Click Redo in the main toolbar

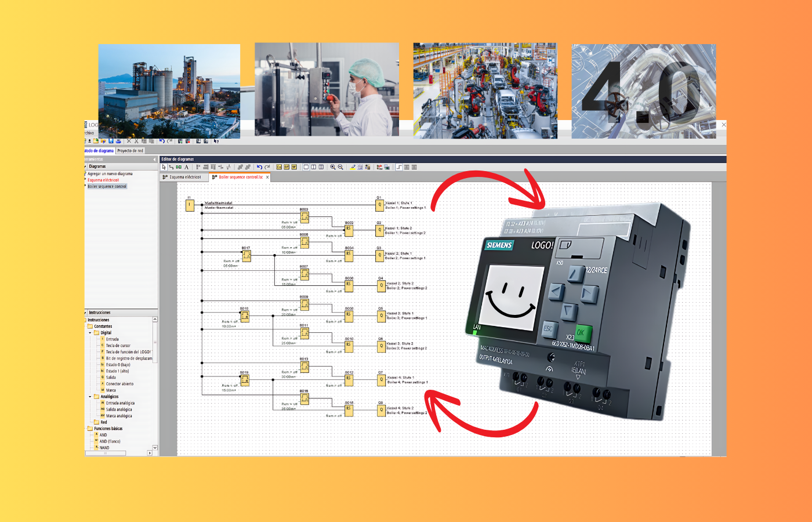pyautogui.click(x=170, y=141)
